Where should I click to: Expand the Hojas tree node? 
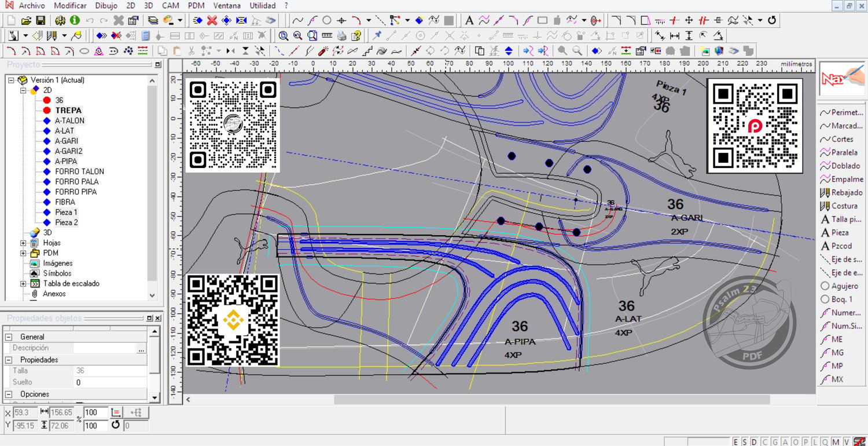coord(23,243)
